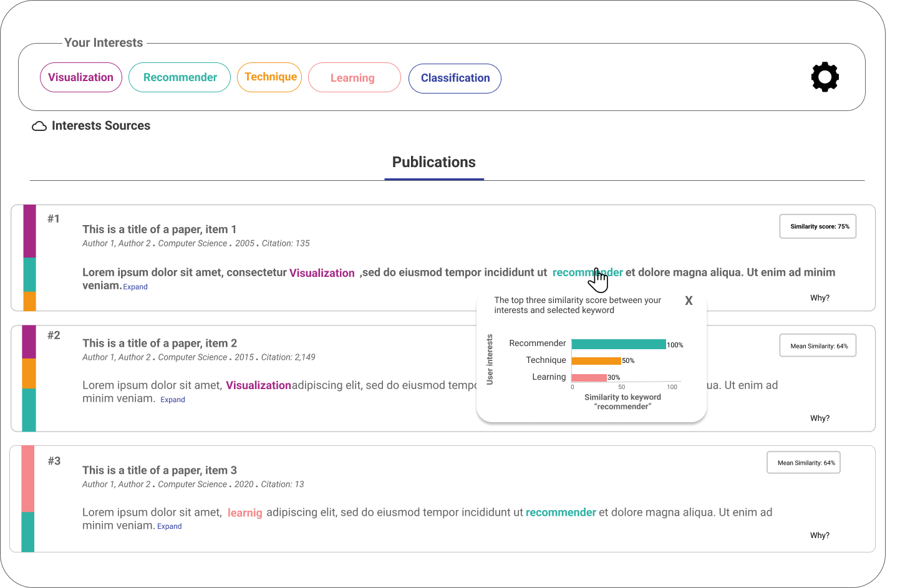Open the Interests Sources section
Screen dimensions: 900x588
pos(101,126)
